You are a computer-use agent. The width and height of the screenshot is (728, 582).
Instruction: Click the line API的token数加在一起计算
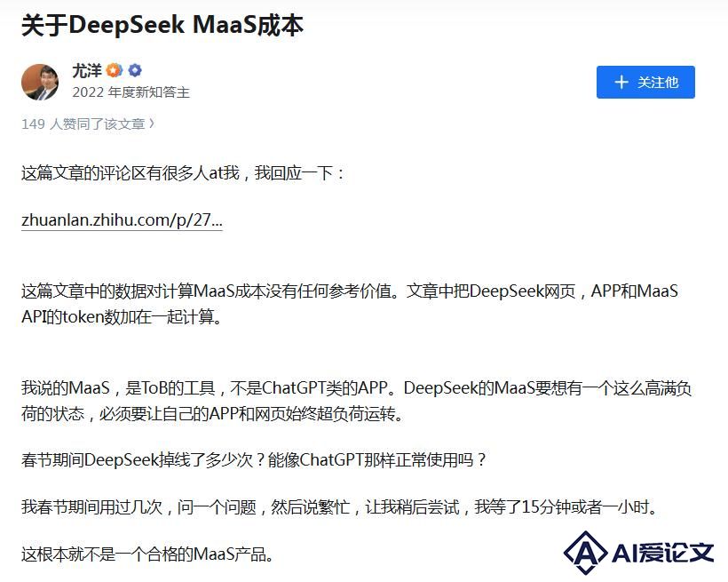click(x=122, y=316)
